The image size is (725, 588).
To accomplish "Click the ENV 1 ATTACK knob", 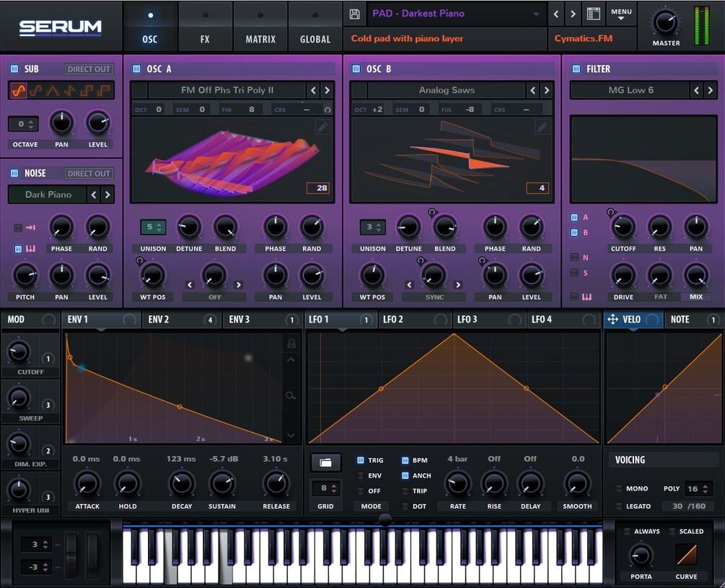I will (x=87, y=483).
